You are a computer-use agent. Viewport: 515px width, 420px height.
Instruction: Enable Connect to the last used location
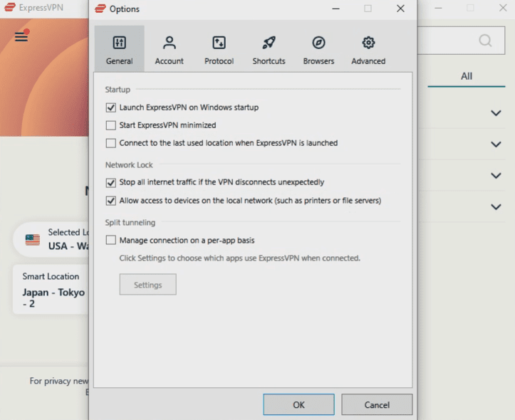point(111,143)
